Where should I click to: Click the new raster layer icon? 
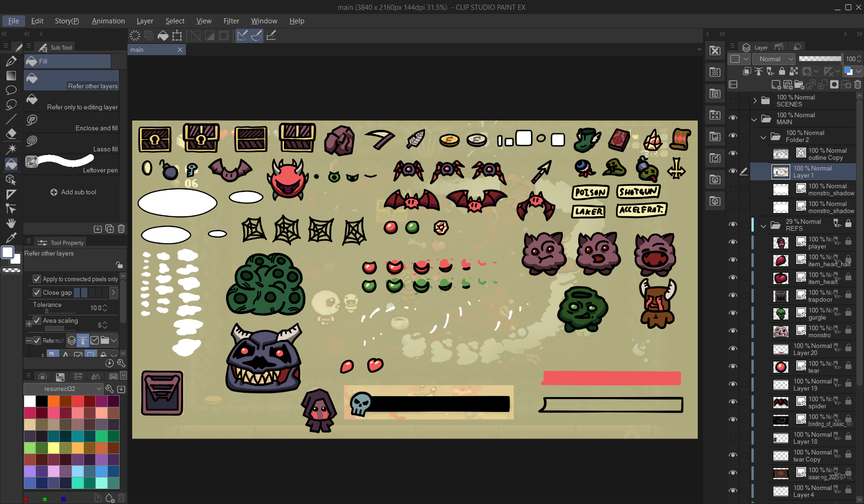[776, 85]
